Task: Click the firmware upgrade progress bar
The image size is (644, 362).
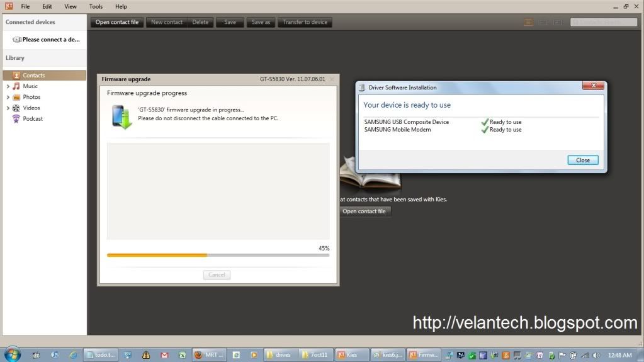Action: (218, 255)
